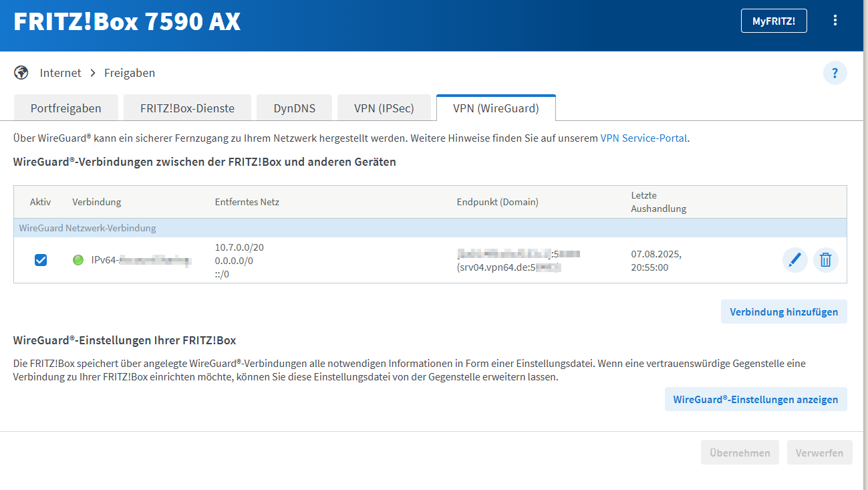Viewport: 868px width, 490px height.
Task: Delete the WireGuard connection via trash icon
Action: 825,260
